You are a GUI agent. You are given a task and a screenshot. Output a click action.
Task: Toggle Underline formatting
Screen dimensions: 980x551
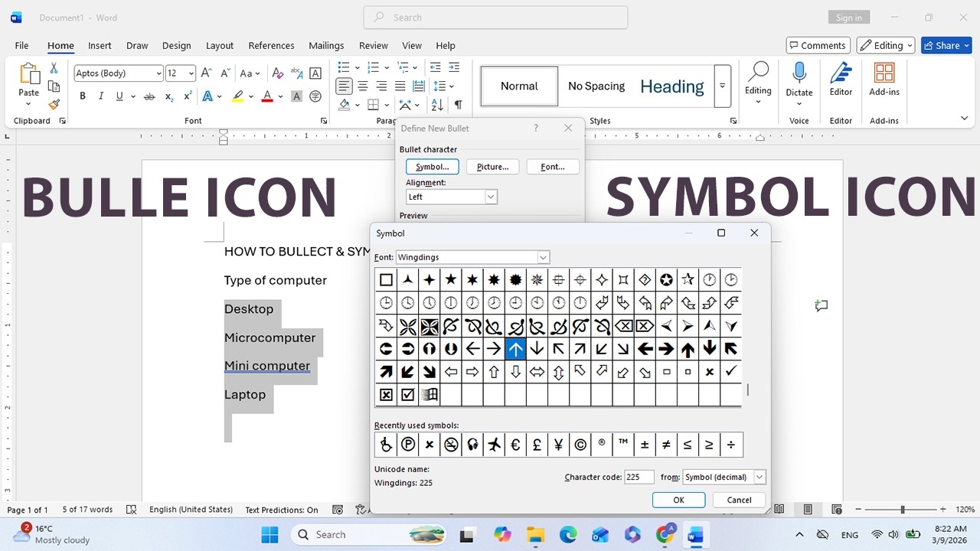119,96
